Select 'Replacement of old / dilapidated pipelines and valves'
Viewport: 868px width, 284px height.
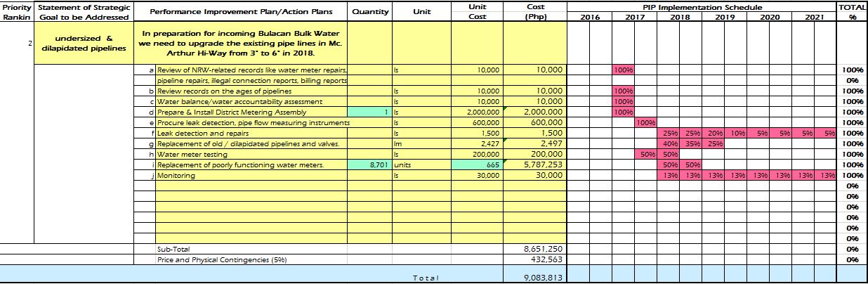tap(251, 144)
